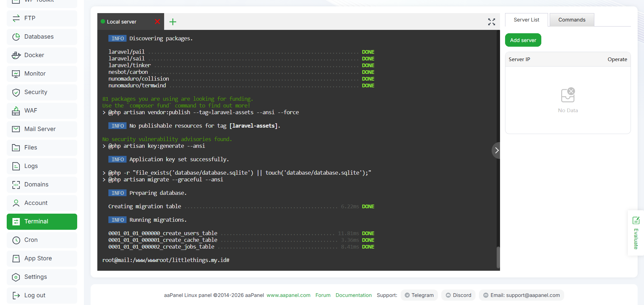The image size is (644, 305).
Task: Open the App Store menu label
Action: coord(38,258)
